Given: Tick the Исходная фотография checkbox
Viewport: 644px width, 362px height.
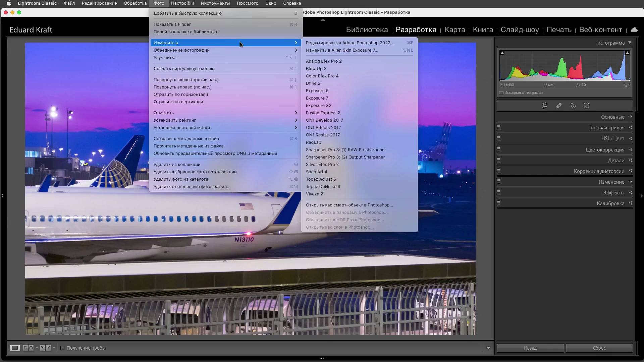Looking at the screenshot, I should [x=501, y=93].
